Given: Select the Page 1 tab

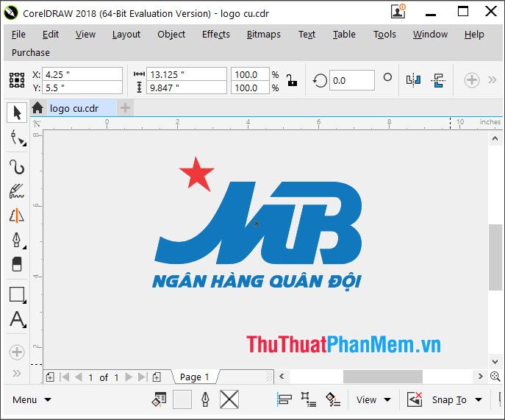Looking at the screenshot, I should coord(195,377).
